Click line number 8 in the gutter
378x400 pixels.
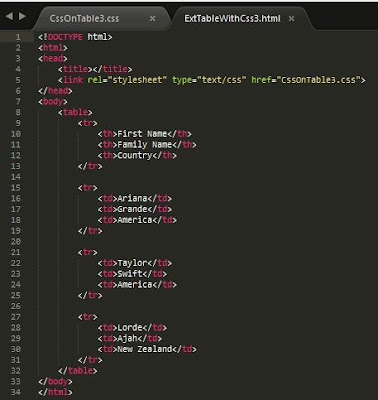[18, 112]
